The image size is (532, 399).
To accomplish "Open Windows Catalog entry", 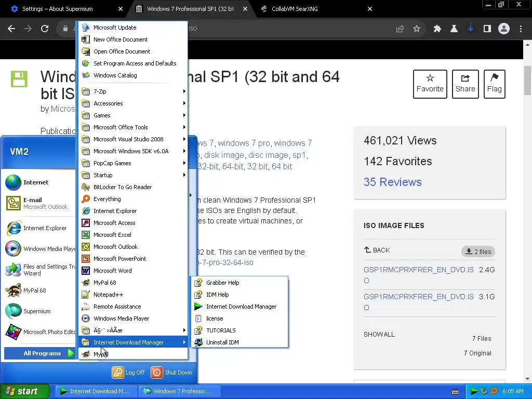I will [x=133, y=75].
